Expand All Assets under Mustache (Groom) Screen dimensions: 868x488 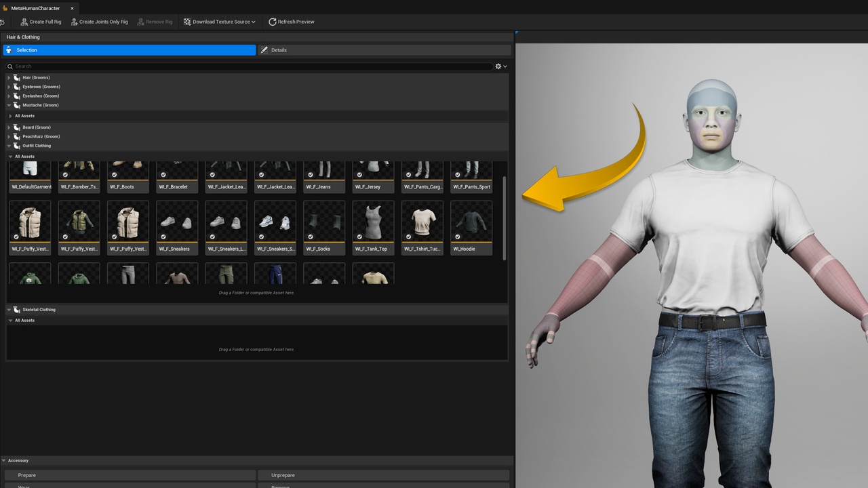coord(9,116)
